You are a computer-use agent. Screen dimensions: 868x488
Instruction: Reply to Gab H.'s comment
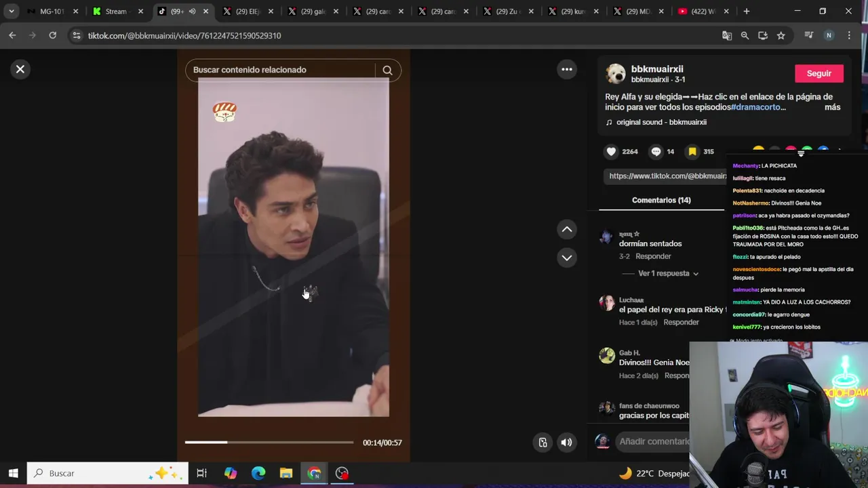click(677, 375)
